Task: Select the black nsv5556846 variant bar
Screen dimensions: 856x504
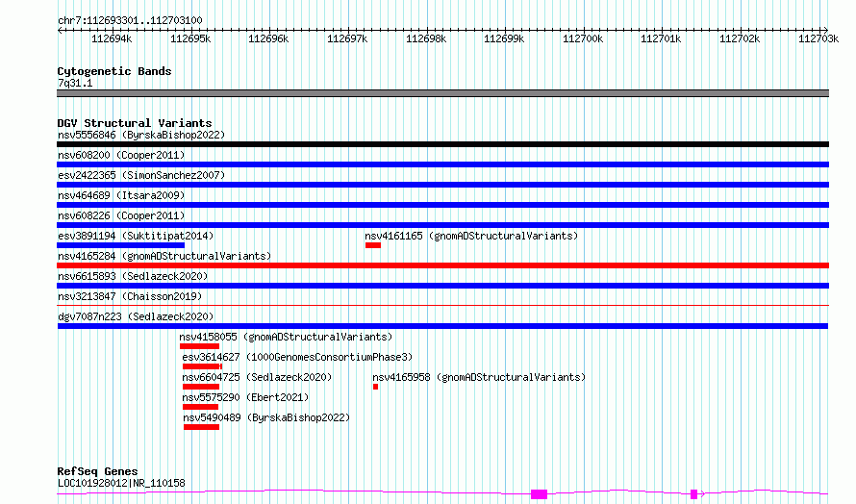Action: point(442,144)
